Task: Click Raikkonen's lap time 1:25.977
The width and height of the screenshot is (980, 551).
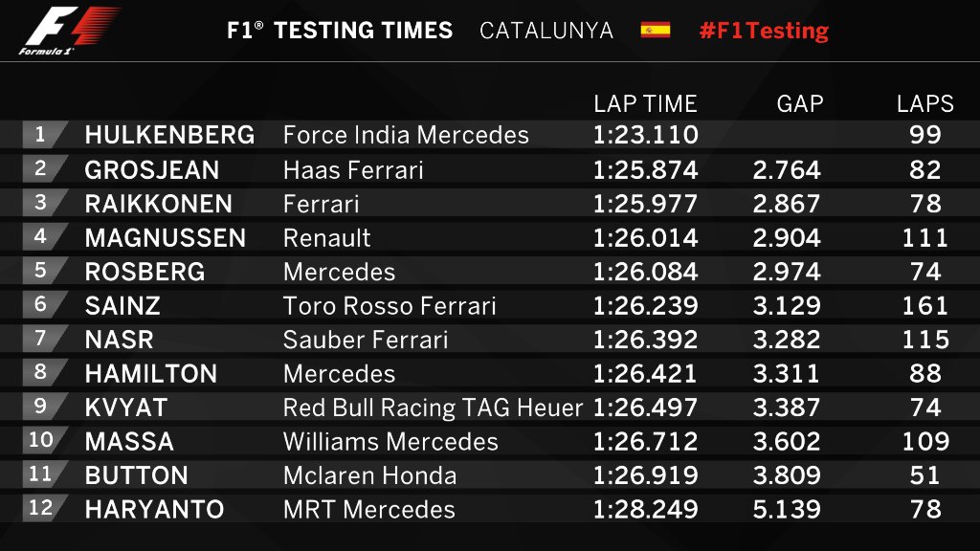Action: 645,204
